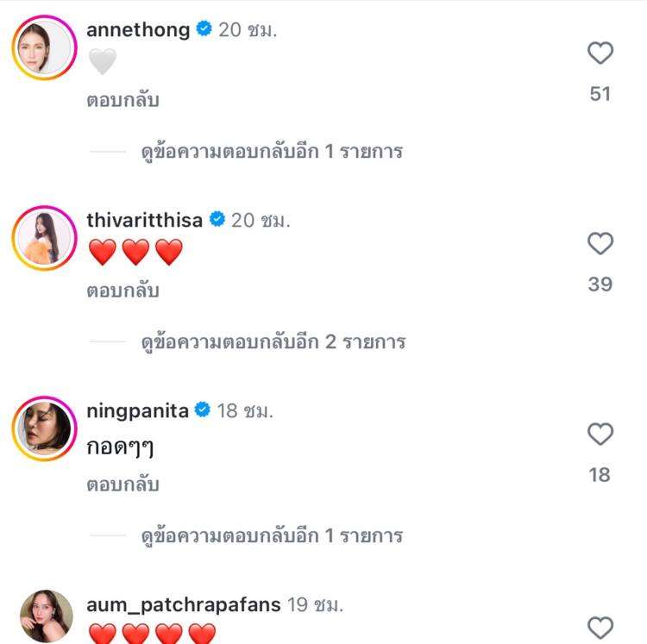Expand 2 more replies under thivaritthisa
Screen dimensions: 647x644
pyautogui.click(x=273, y=342)
